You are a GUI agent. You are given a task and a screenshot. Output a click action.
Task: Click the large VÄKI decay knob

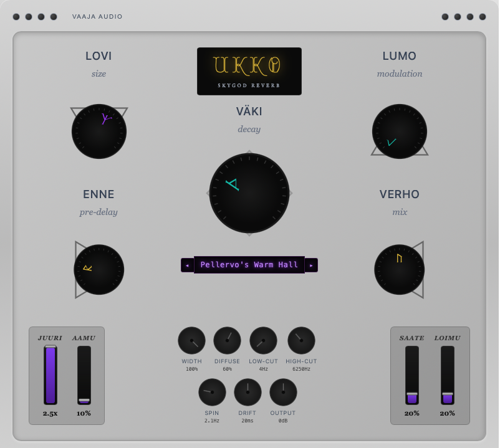click(249, 193)
